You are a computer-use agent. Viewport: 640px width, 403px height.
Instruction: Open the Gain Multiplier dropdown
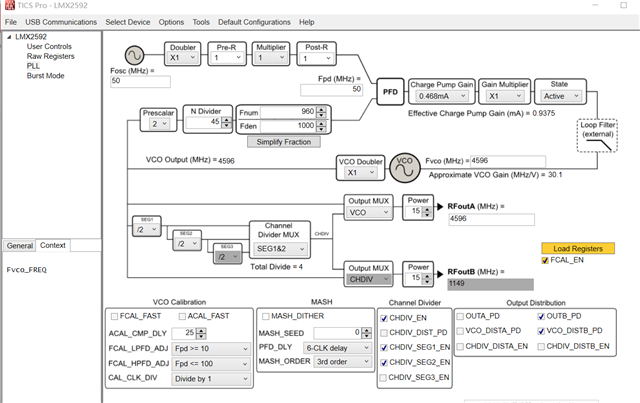pyautogui.click(x=504, y=96)
